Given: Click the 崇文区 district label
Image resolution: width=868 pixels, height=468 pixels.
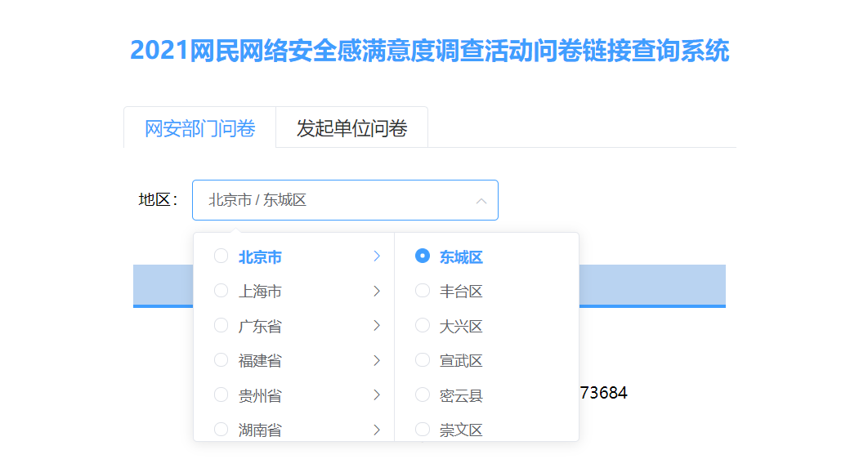Looking at the screenshot, I should (461, 430).
